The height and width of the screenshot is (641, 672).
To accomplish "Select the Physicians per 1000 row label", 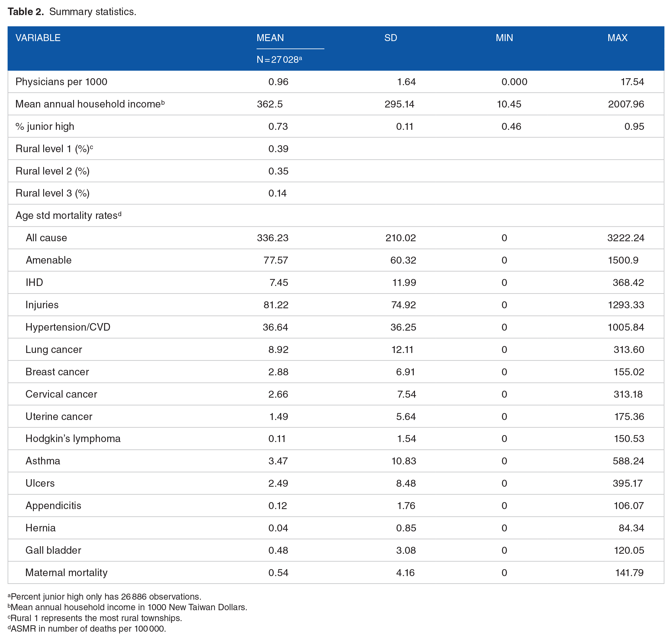I will (x=61, y=82).
